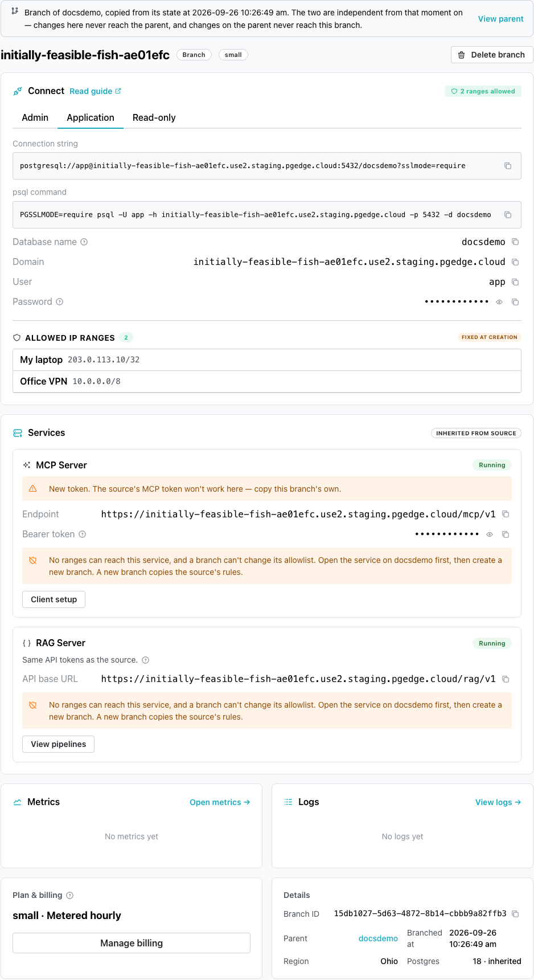
Task: Delete this branch
Action: click(492, 55)
